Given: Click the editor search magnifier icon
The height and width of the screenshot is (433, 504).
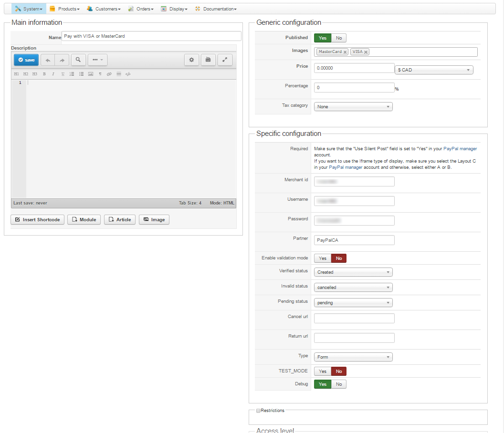Looking at the screenshot, I should (x=78, y=60).
